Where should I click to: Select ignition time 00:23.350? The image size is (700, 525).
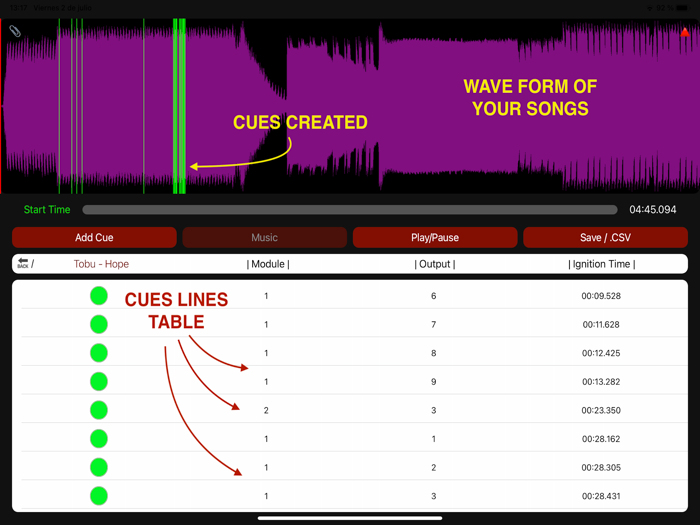click(601, 410)
